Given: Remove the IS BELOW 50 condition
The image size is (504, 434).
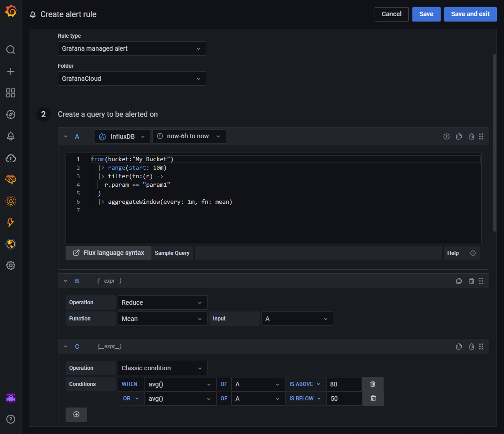Looking at the screenshot, I should [373, 399].
